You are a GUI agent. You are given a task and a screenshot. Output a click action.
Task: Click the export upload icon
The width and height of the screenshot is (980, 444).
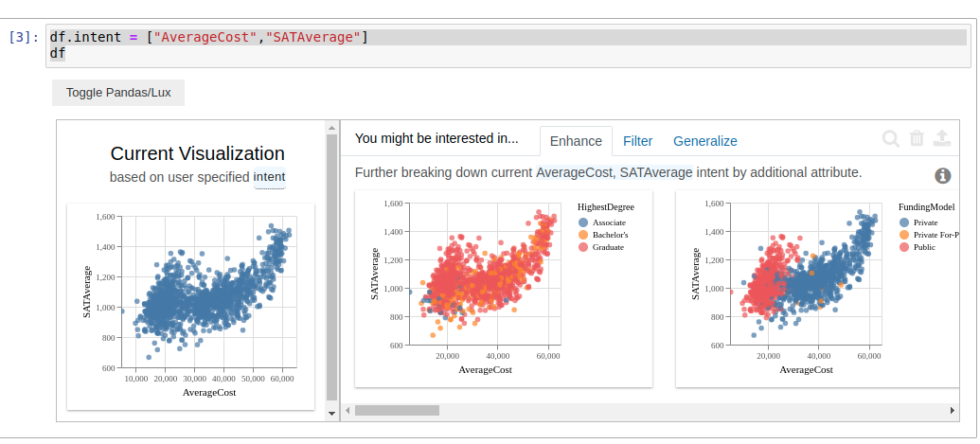point(941,139)
